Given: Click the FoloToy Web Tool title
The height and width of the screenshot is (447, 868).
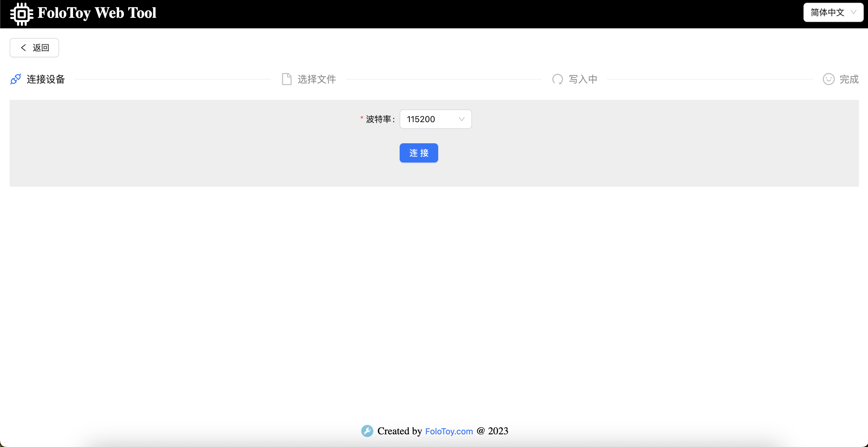Looking at the screenshot, I should tap(97, 14).
